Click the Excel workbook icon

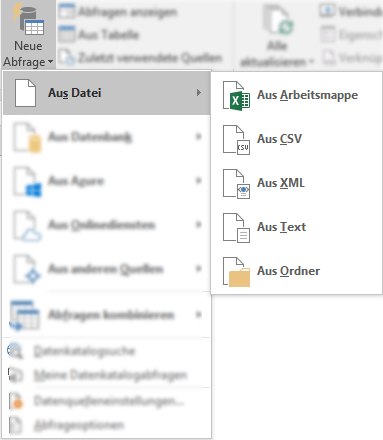click(x=236, y=96)
